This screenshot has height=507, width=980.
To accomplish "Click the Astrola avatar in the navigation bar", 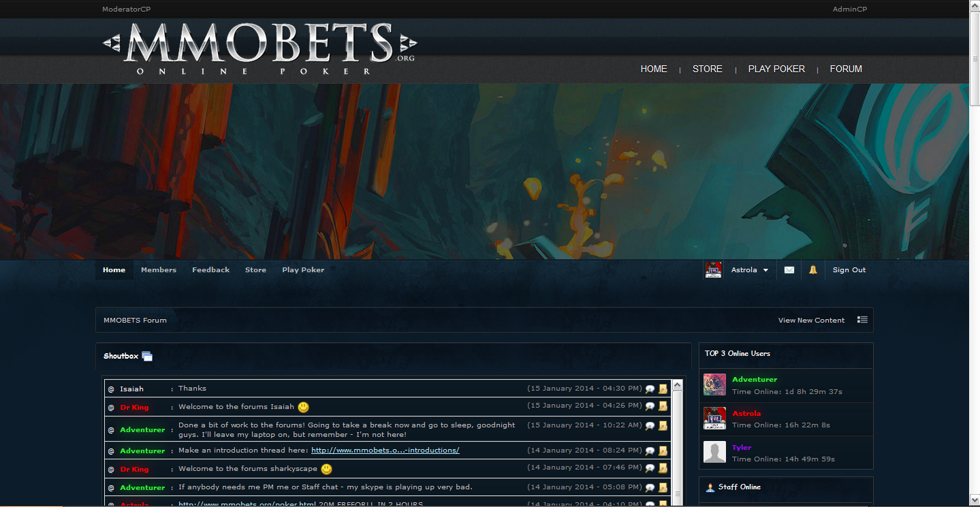I will pyautogui.click(x=713, y=270).
